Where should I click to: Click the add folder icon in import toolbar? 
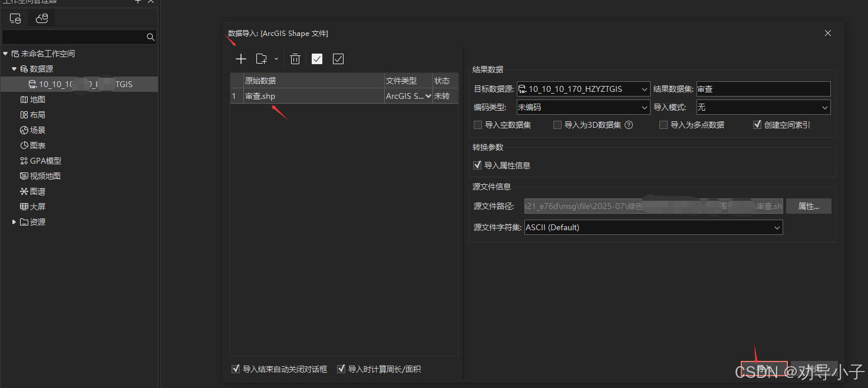click(261, 59)
